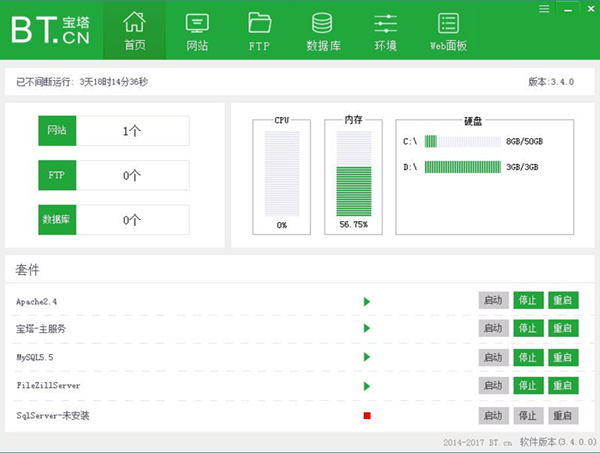The height and width of the screenshot is (453, 600).
Task: Click 软件版本(3.4.0.0) footer text
Action: point(558,442)
